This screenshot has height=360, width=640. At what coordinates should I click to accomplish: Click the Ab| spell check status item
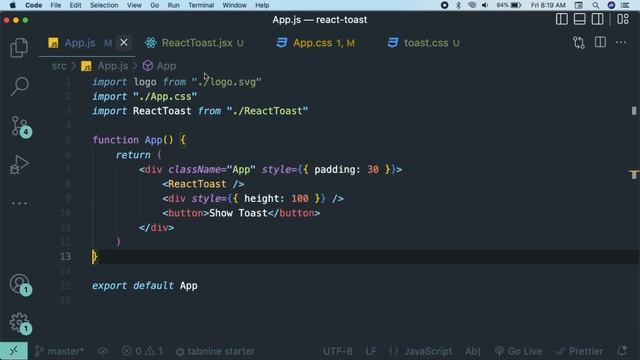coord(473,351)
